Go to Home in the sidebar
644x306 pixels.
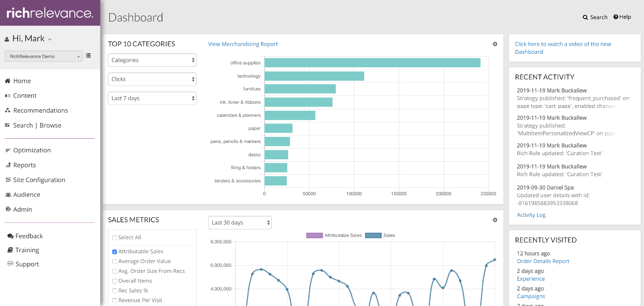(x=22, y=81)
